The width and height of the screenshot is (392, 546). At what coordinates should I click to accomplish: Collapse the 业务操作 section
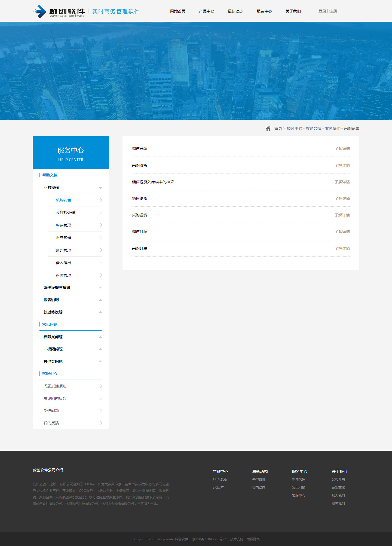(x=100, y=188)
